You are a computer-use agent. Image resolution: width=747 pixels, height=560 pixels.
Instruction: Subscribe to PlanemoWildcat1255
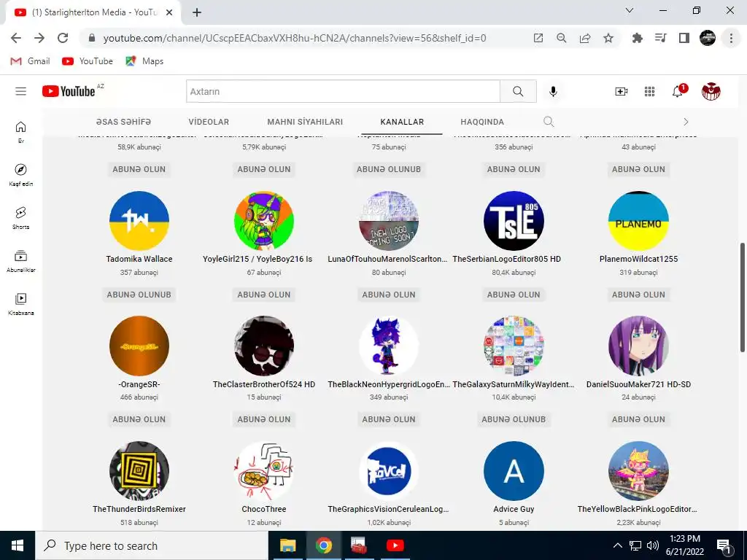(638, 295)
